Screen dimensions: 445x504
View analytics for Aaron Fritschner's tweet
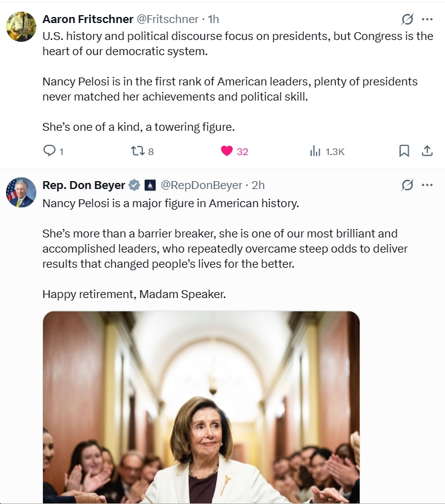pyautogui.click(x=315, y=151)
